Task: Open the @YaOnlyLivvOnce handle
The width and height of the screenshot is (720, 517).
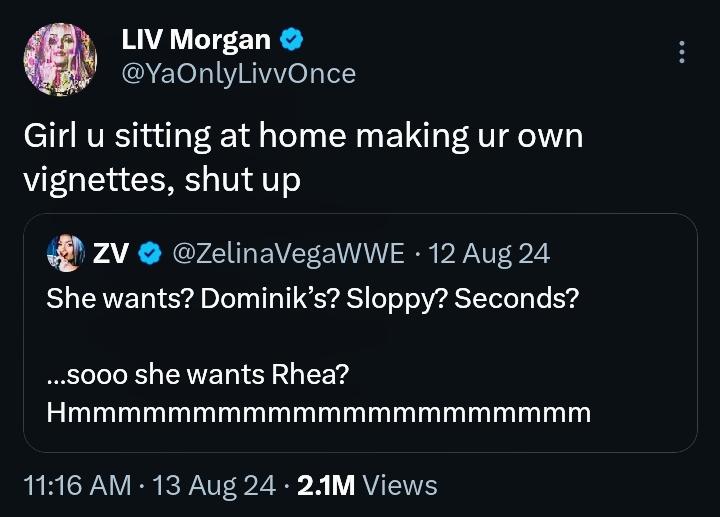Action: click(238, 73)
